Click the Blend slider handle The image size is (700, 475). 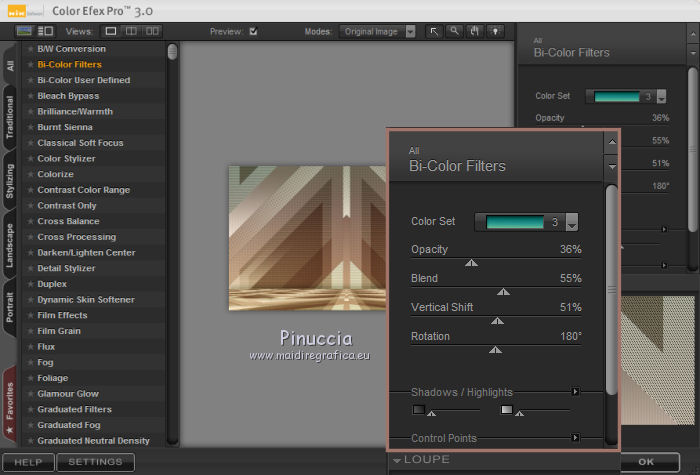(x=503, y=292)
